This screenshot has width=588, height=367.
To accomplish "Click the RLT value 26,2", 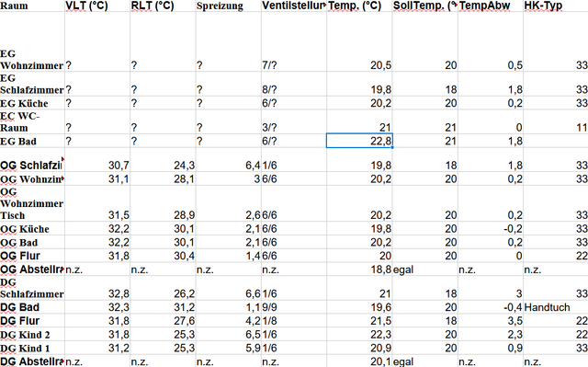I will (163, 288).
